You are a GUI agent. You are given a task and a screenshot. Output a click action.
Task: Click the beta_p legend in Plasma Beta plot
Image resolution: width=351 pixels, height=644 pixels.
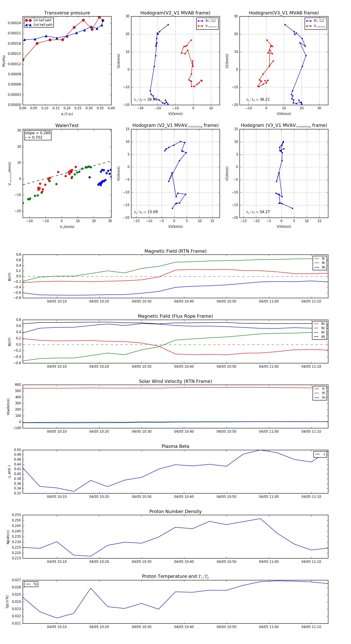tap(320, 454)
